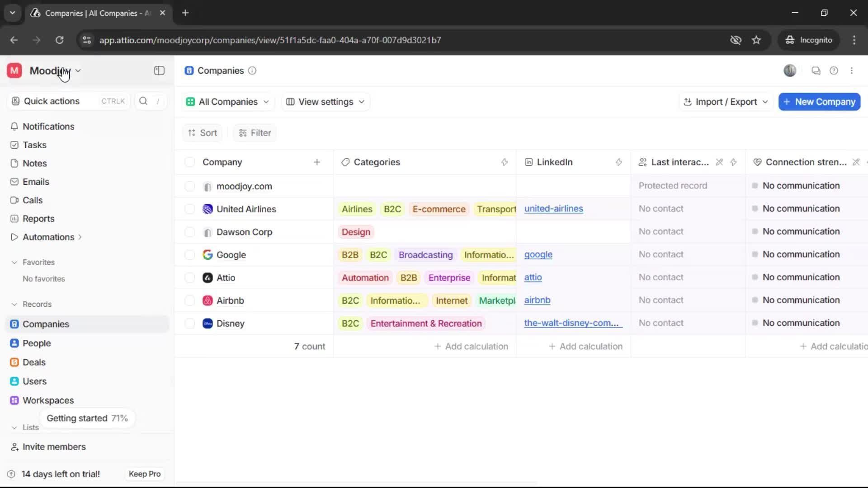Open Deals in the sidebar
The height and width of the screenshot is (488, 868).
[x=34, y=362]
